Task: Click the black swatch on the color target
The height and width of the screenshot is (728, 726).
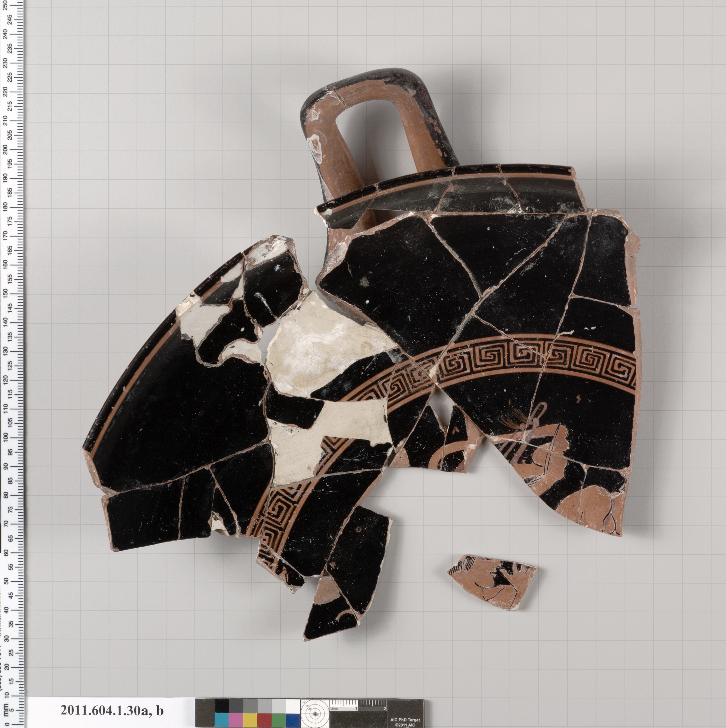Action: coord(222,706)
